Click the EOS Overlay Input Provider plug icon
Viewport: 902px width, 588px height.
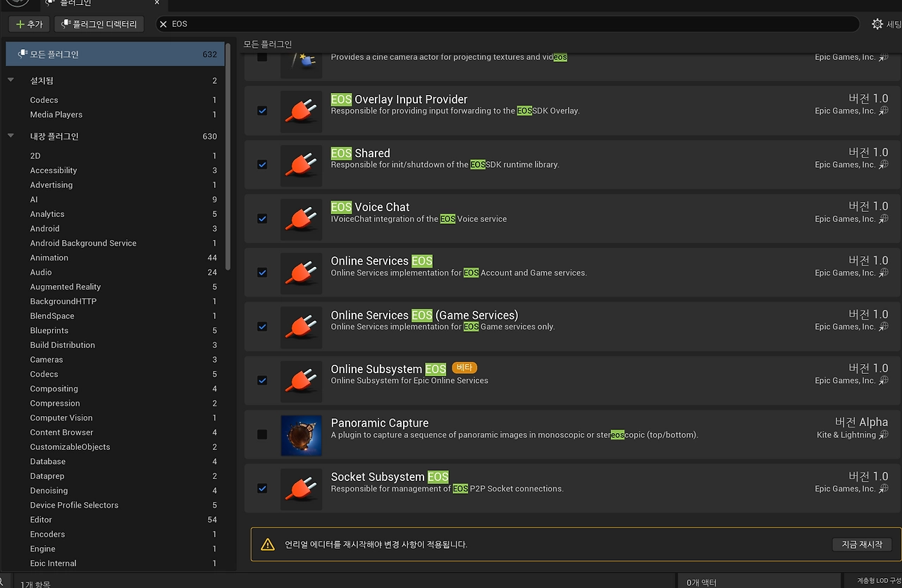tap(301, 111)
